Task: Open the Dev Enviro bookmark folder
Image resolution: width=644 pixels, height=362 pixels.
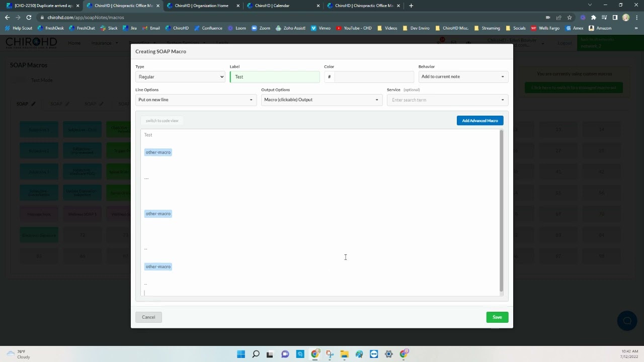Action: (416, 28)
